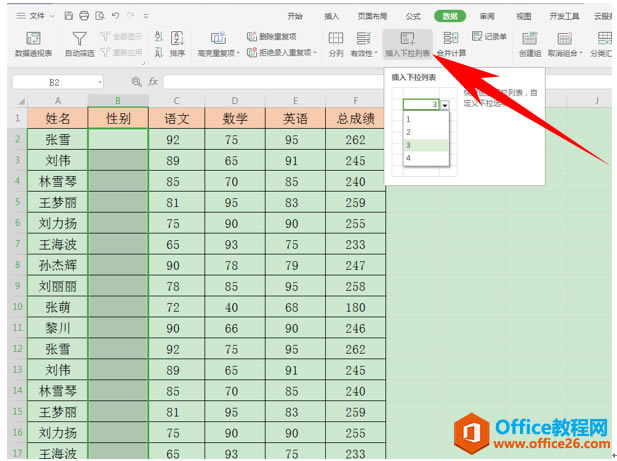Click the Name Box showing B2
Viewport: 617px width, 461px height.
(x=56, y=81)
